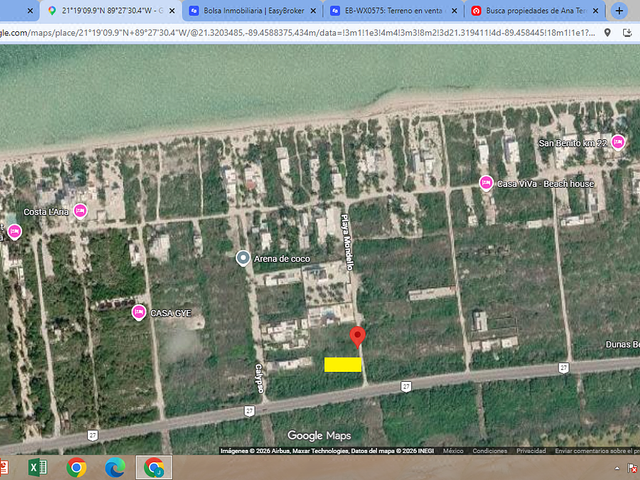The height and width of the screenshot is (480, 640).
Task: Click the Dunas map label on right edge
Action: pyautogui.click(x=622, y=344)
